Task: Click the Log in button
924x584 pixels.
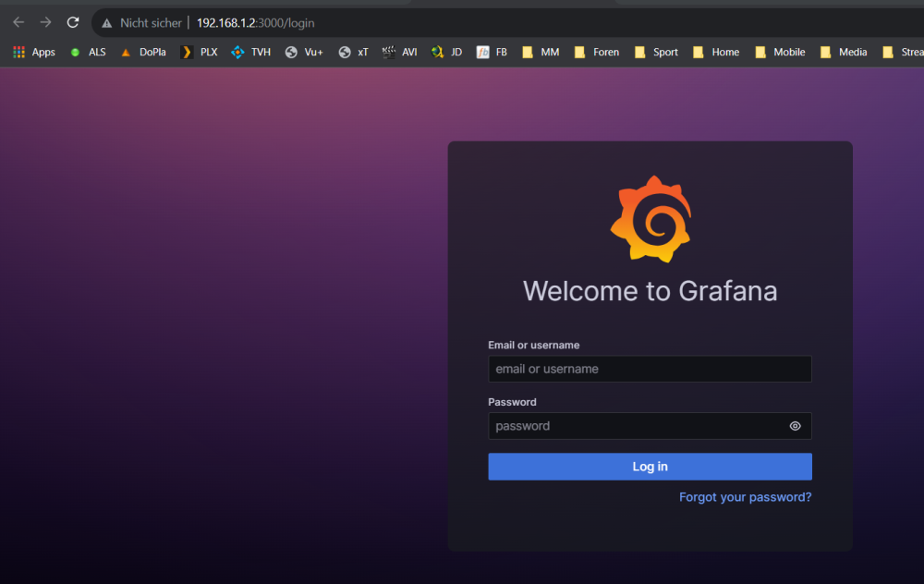Action: [650, 467]
